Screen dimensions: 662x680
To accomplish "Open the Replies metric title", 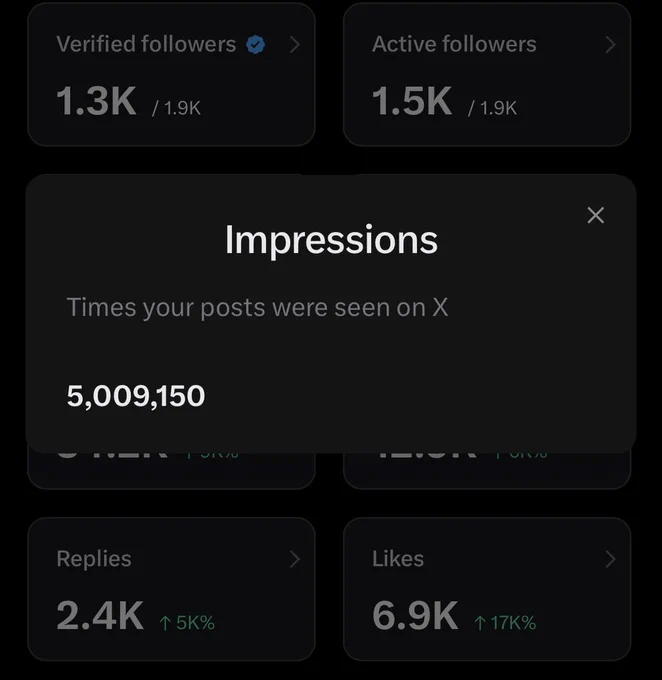I will click(94, 559).
